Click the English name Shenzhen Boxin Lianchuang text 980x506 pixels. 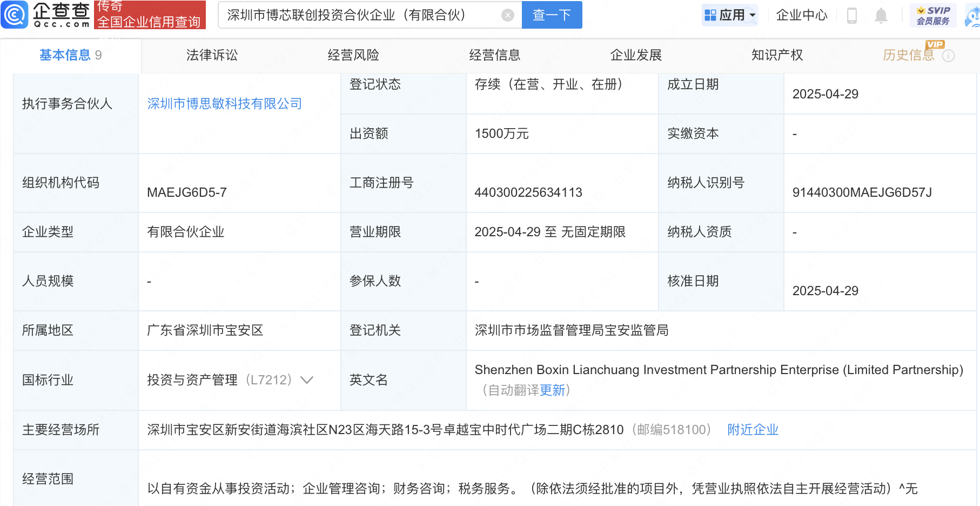tap(719, 370)
